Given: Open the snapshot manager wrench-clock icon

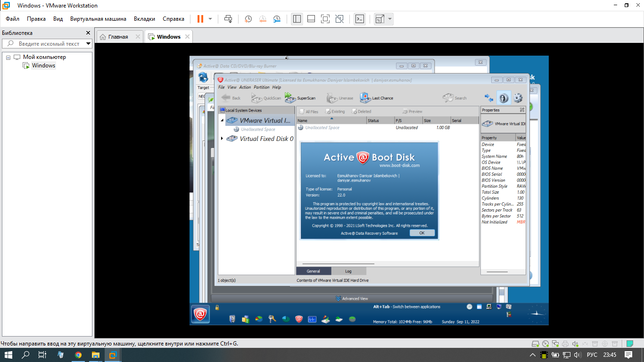Looking at the screenshot, I should point(277,19).
